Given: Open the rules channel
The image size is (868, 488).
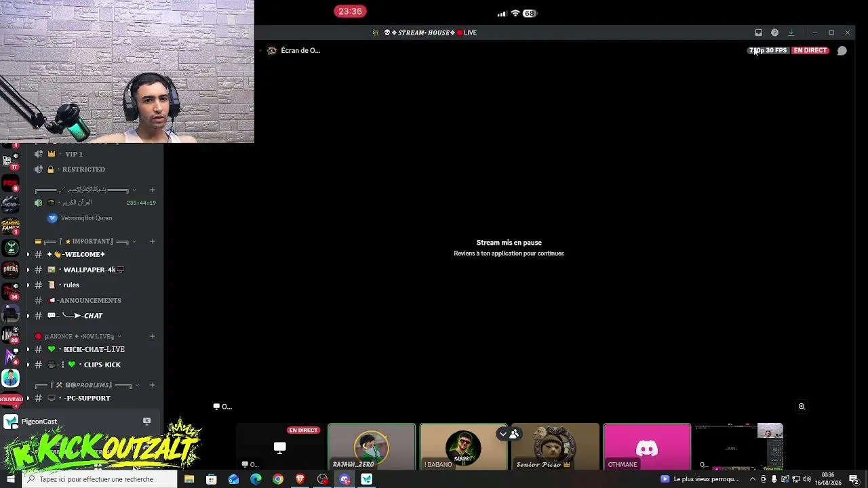Looking at the screenshot, I should (95, 285).
